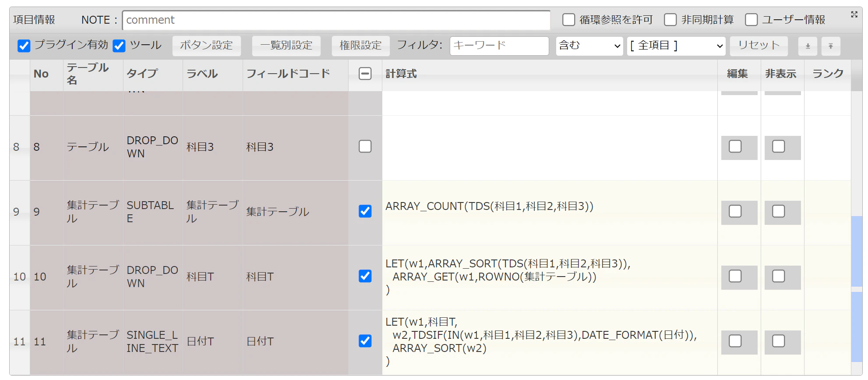868x380 pixels.
Task: Click the TDSIF formula cell for row 11
Action: [x=550, y=342]
